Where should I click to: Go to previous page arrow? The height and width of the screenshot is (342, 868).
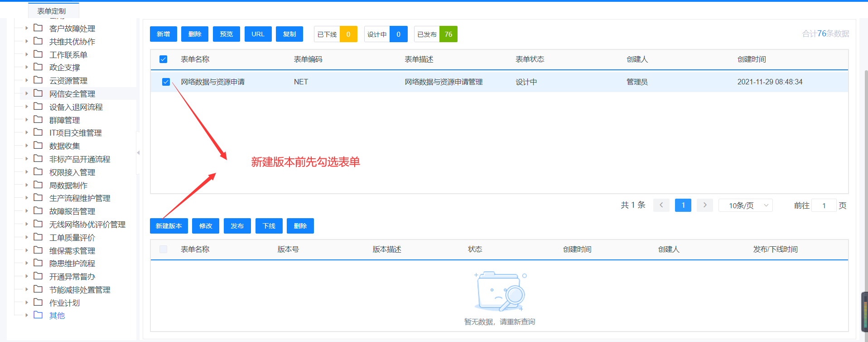click(x=661, y=205)
